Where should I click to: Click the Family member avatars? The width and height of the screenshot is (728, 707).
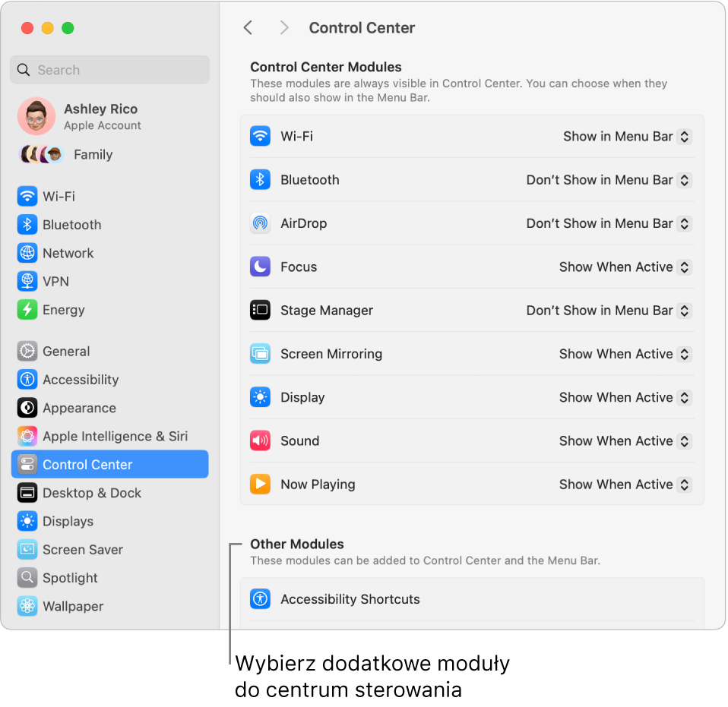[41, 154]
